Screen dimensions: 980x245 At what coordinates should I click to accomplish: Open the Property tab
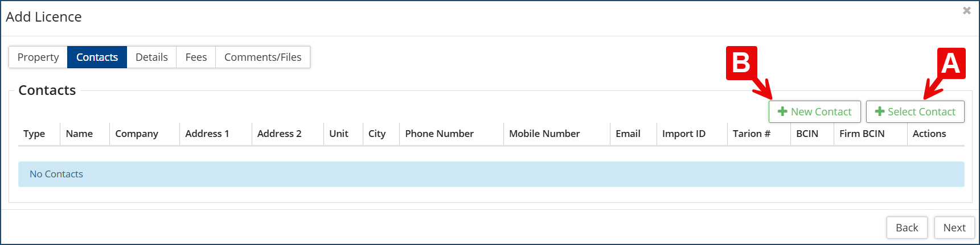pyautogui.click(x=38, y=57)
